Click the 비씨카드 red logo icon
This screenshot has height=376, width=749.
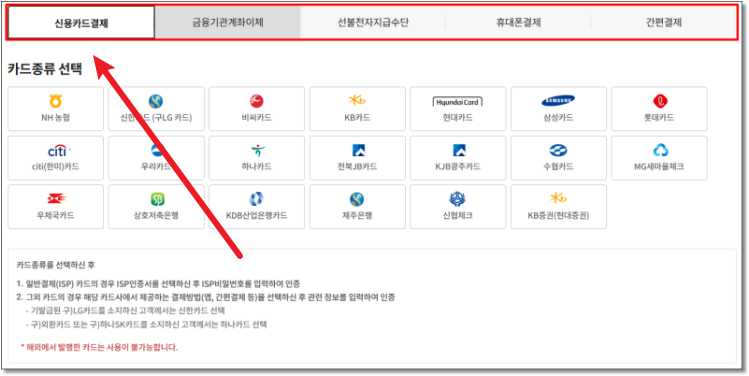257,101
